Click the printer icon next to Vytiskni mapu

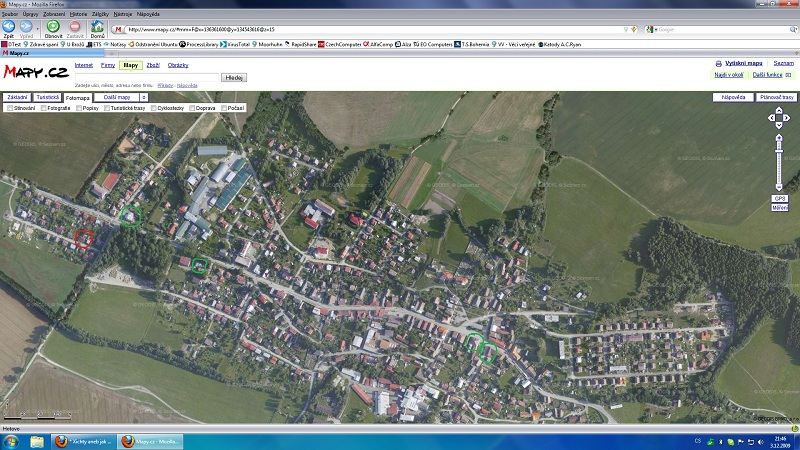718,64
